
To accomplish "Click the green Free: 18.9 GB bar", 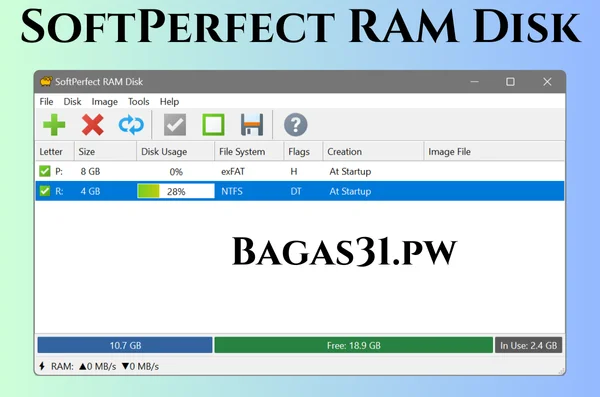I will (x=354, y=345).
